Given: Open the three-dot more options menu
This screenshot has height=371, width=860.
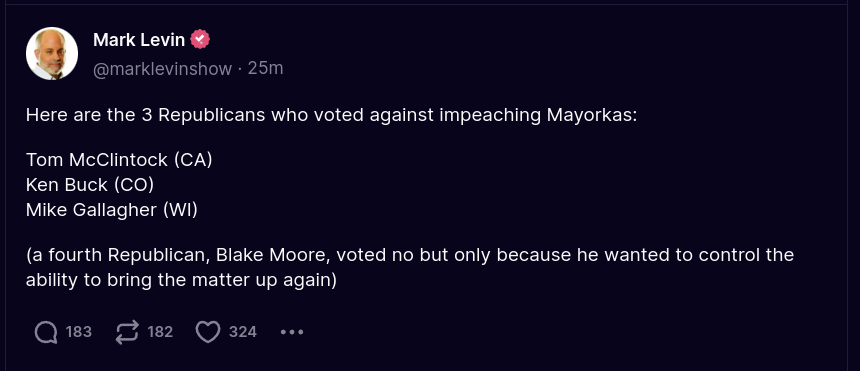Looking at the screenshot, I should (292, 332).
